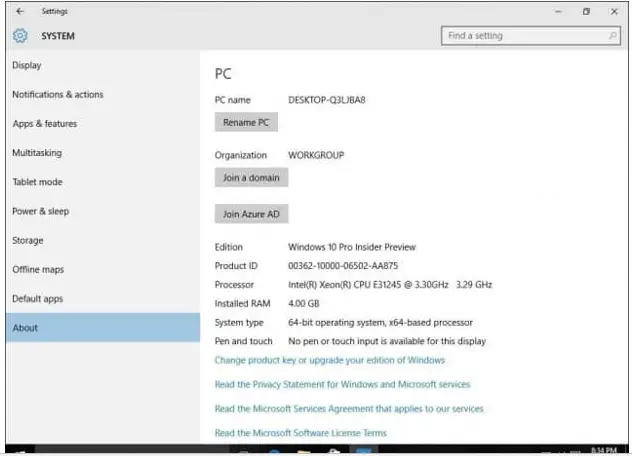Viewport: 632px width, 456px height.
Task: Click the Windows 10 Pro Insider Preview text
Action: (352, 247)
